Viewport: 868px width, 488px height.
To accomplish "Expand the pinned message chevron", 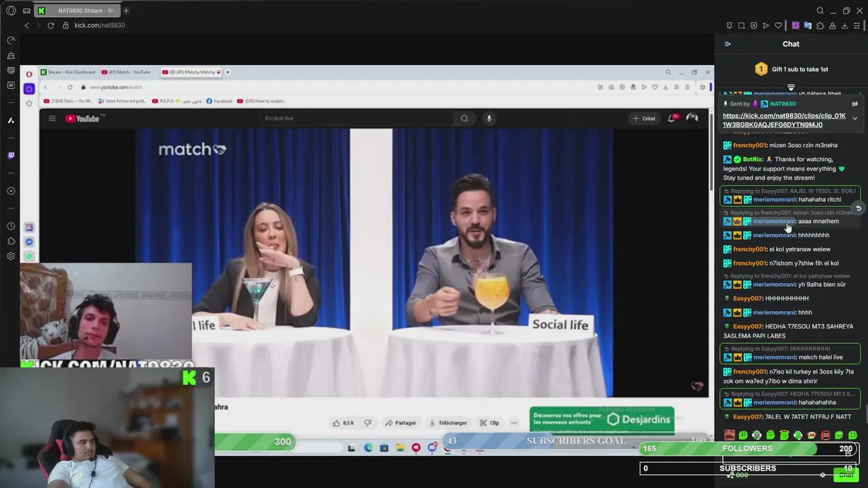I will (x=854, y=119).
